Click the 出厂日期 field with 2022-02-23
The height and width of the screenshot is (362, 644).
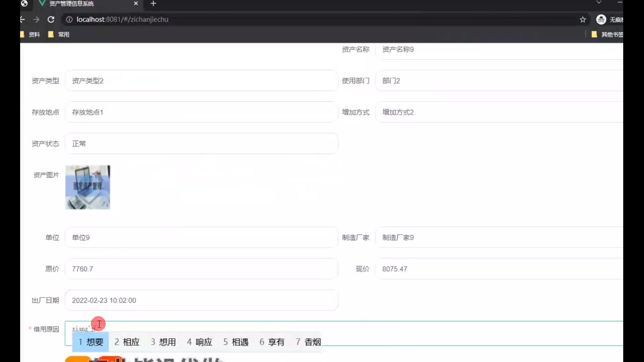click(x=202, y=300)
